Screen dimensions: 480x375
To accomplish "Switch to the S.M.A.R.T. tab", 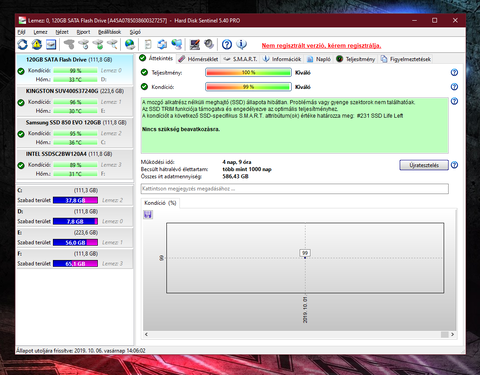I will (x=240, y=59).
